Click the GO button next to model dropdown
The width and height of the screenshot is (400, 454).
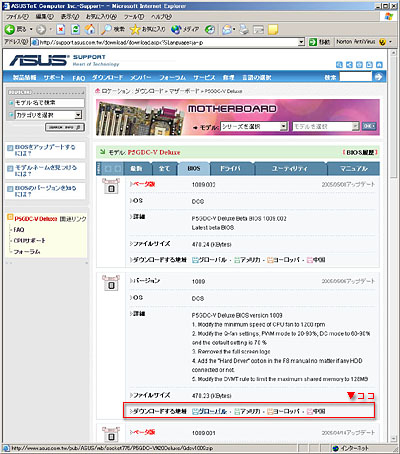369,126
